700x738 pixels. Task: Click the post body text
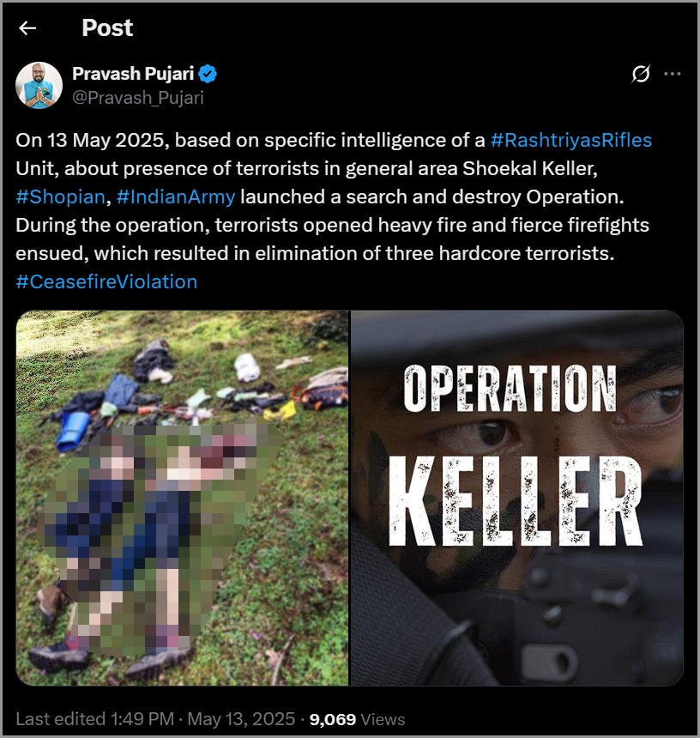click(x=334, y=211)
